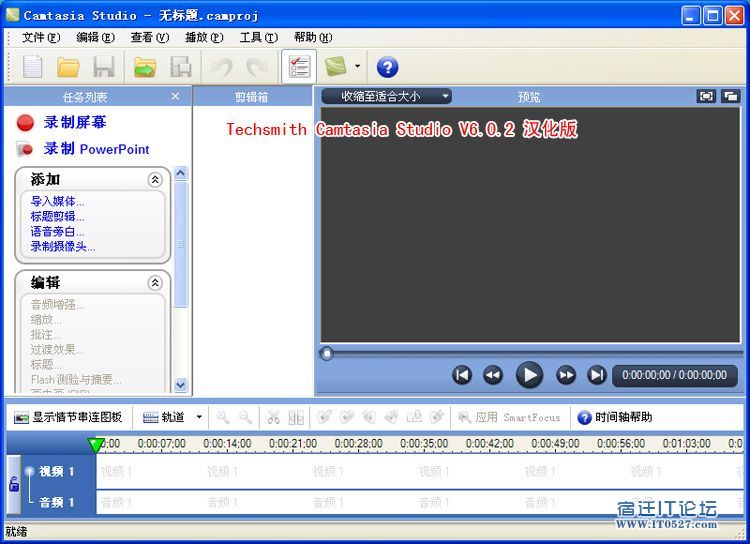Close the 任务列表 panel with its X
This screenshot has height=544, width=750.
(175, 97)
